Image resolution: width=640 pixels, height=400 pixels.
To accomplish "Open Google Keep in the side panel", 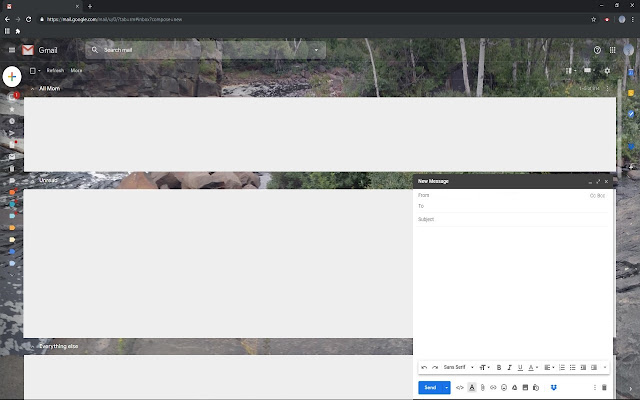I will pos(631,93).
